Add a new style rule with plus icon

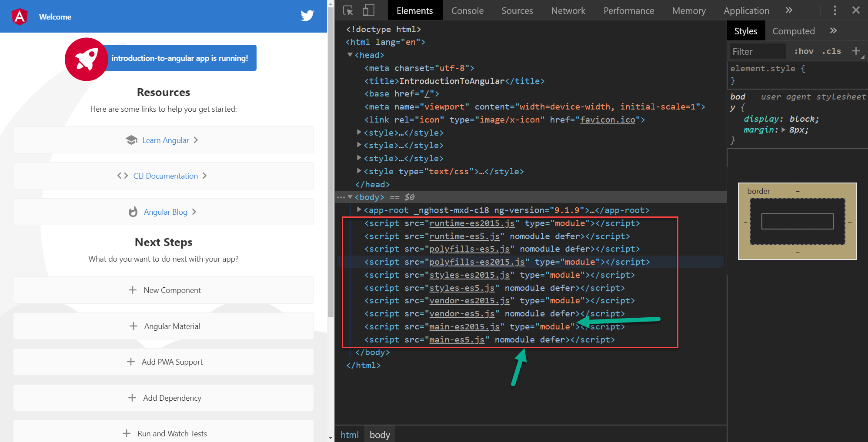[856, 51]
